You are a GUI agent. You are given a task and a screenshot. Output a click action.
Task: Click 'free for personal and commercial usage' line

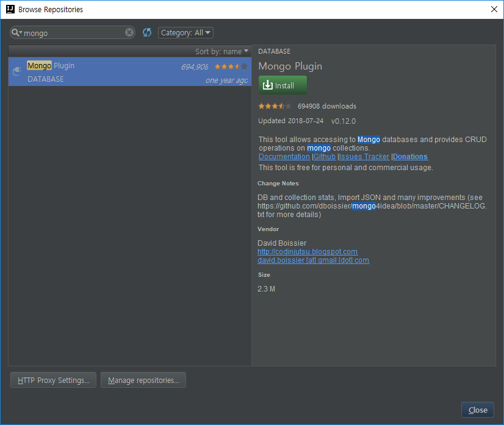tap(346, 167)
